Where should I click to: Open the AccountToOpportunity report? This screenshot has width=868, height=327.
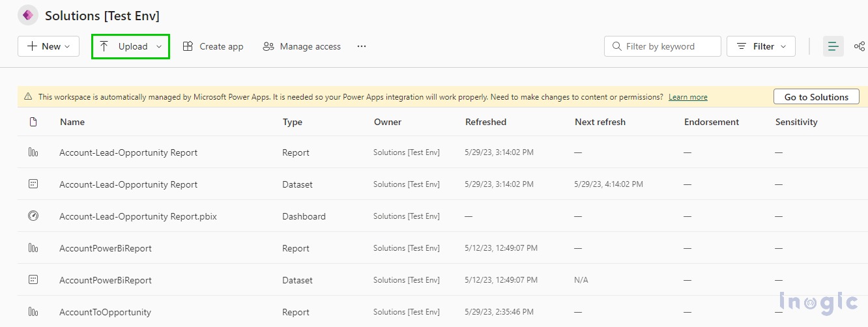point(105,312)
